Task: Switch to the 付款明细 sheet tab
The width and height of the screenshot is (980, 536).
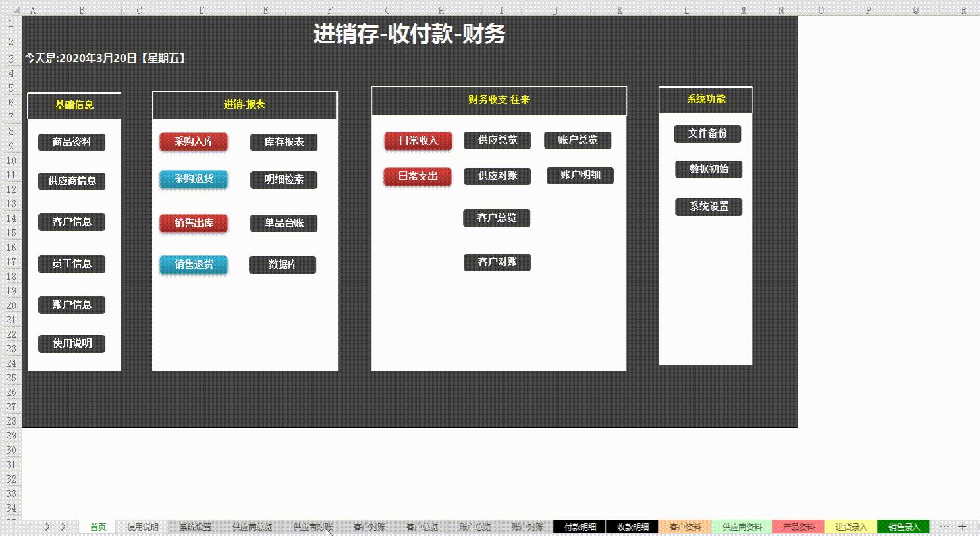Action: (578, 527)
